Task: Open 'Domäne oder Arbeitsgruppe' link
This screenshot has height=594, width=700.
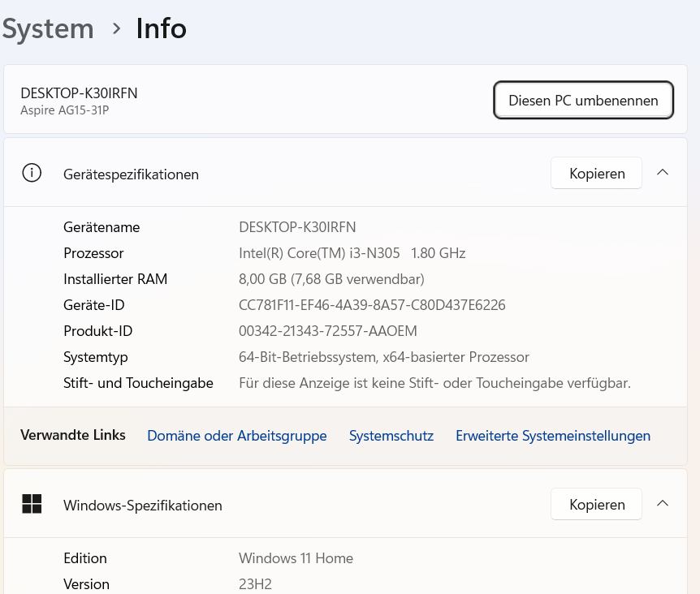Action: pos(237,436)
